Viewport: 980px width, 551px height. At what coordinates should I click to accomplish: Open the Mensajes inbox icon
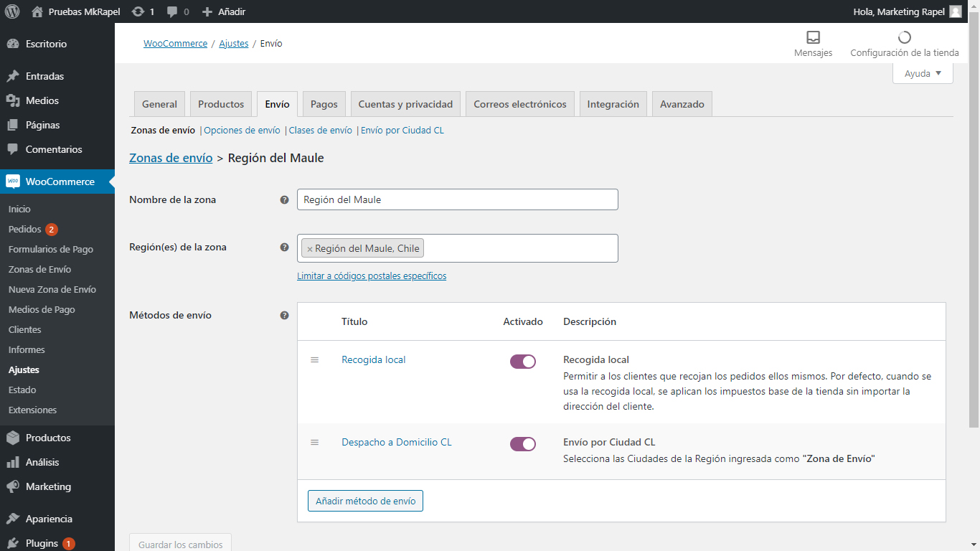813,37
